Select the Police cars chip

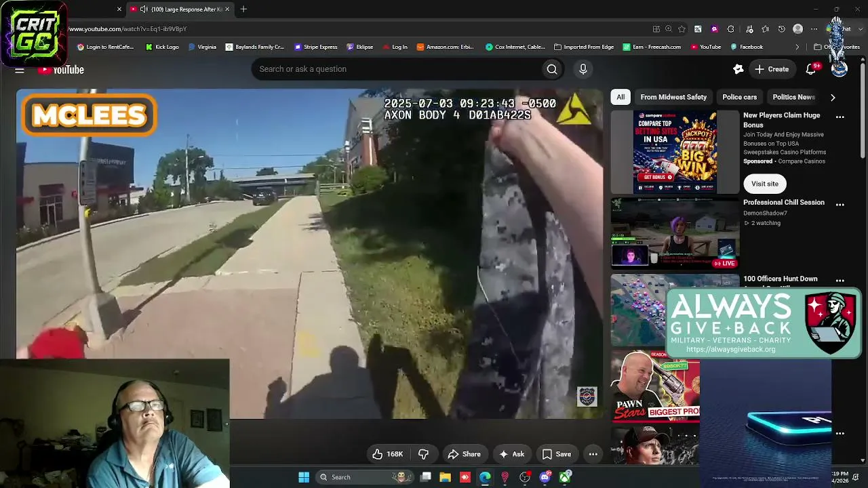coord(739,97)
